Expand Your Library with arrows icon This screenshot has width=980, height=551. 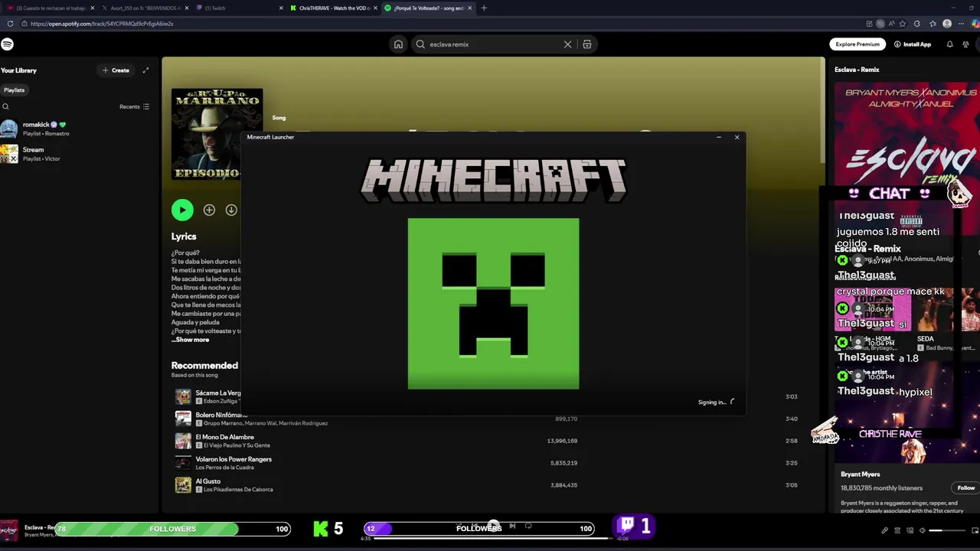(x=145, y=70)
